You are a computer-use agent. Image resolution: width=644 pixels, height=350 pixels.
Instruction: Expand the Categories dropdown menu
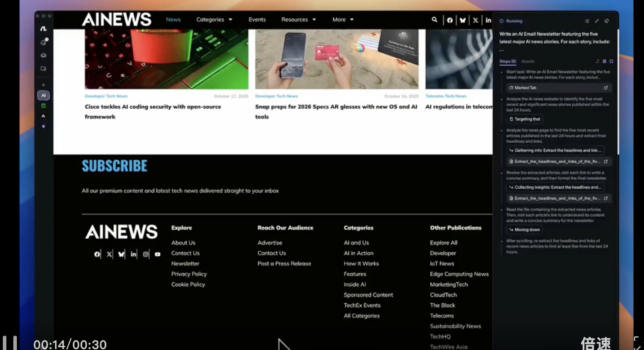[x=214, y=20]
